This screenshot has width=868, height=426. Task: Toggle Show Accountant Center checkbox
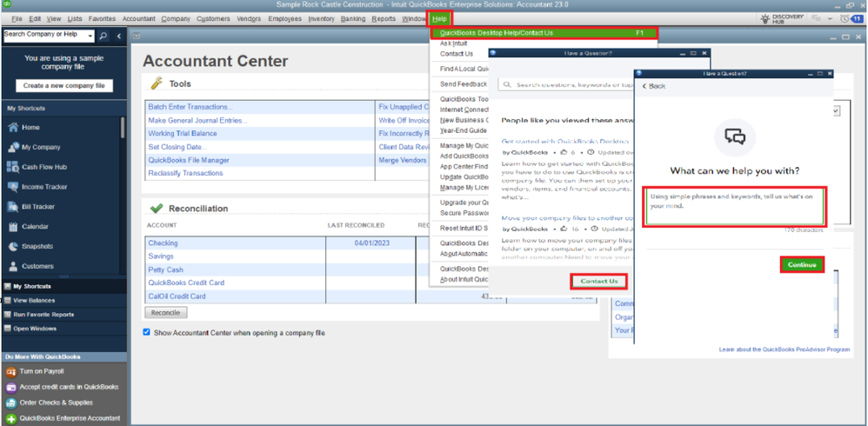[147, 332]
